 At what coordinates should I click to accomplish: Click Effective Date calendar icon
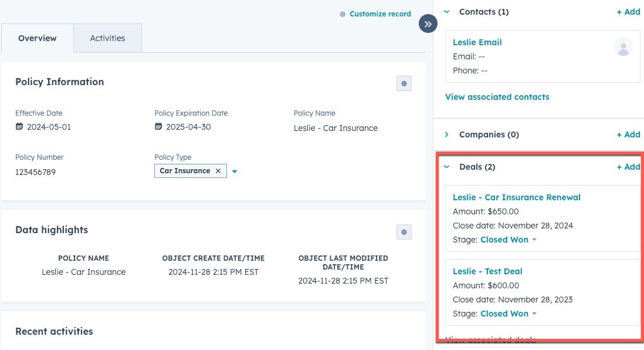pos(19,127)
